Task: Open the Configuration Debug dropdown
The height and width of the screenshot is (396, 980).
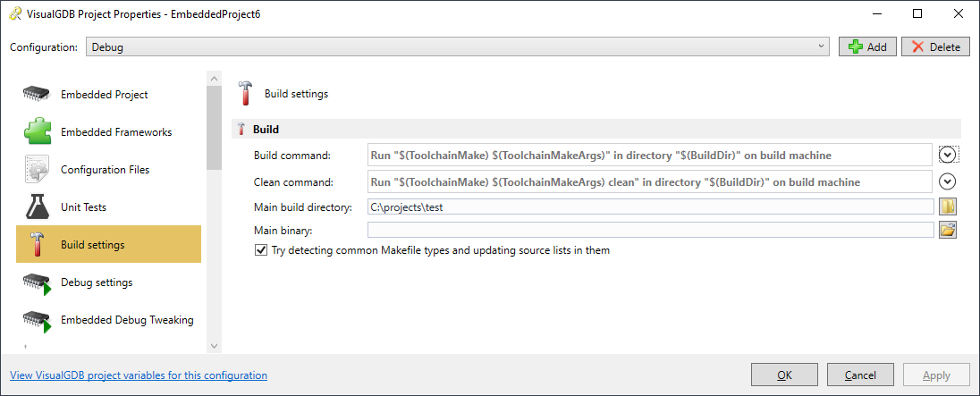Action: 458,46
